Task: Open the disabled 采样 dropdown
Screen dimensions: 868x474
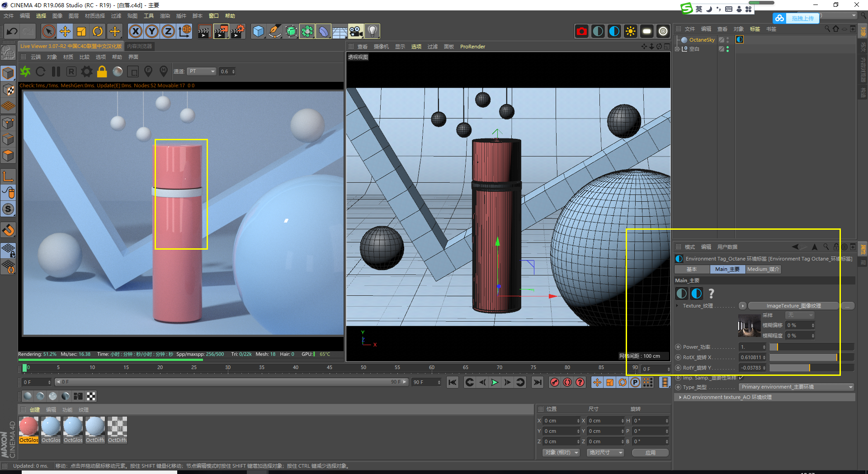Action: 800,315
